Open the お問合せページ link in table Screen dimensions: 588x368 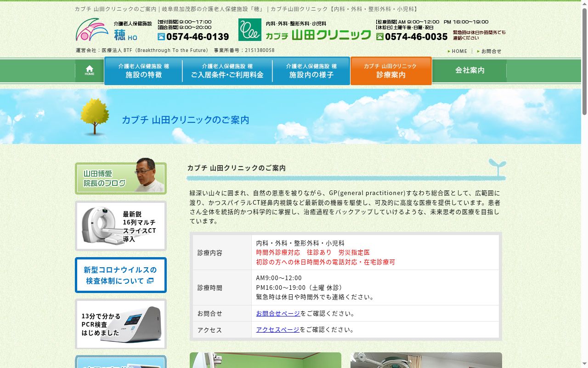tap(278, 313)
